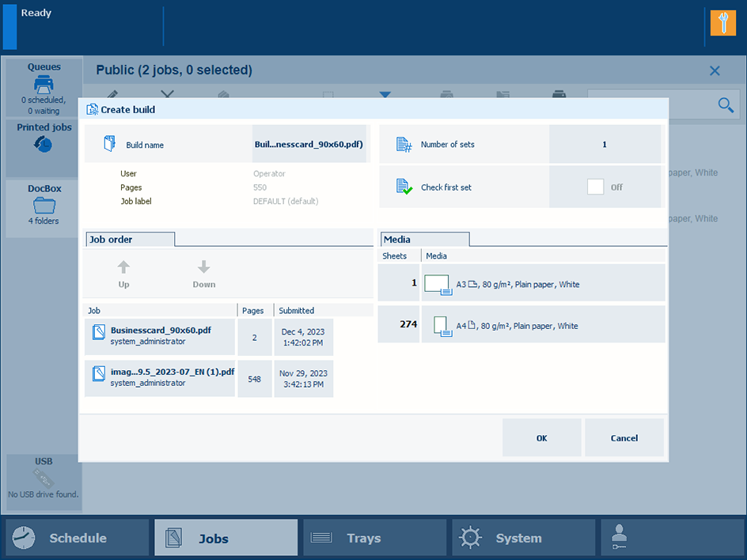Click the Nov 29, 2023 submitted cell
Image resolution: width=747 pixels, height=560 pixels.
click(x=304, y=379)
